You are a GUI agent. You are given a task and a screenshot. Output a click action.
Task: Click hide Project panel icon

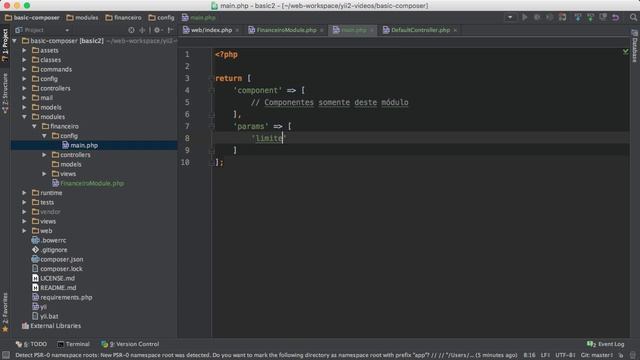click(x=171, y=30)
